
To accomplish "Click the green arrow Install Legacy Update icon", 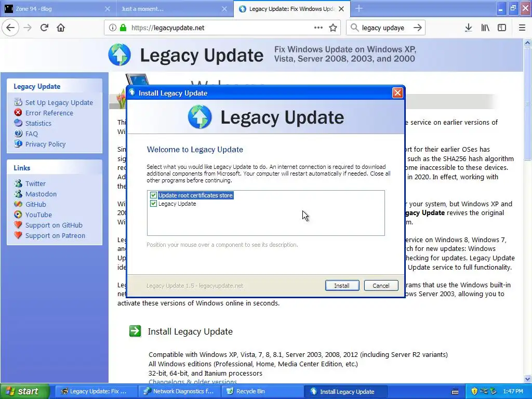I will pos(135,331).
